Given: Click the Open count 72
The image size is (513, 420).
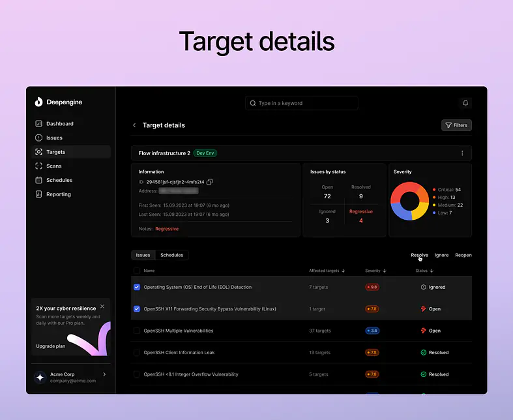Looking at the screenshot, I should coord(327,196).
